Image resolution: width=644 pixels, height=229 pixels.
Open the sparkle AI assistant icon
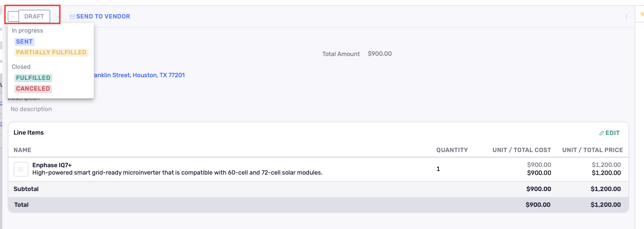[642, 14]
